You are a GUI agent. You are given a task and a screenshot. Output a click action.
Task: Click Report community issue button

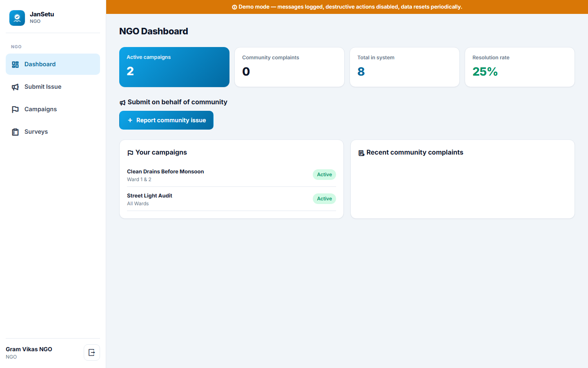click(x=166, y=120)
